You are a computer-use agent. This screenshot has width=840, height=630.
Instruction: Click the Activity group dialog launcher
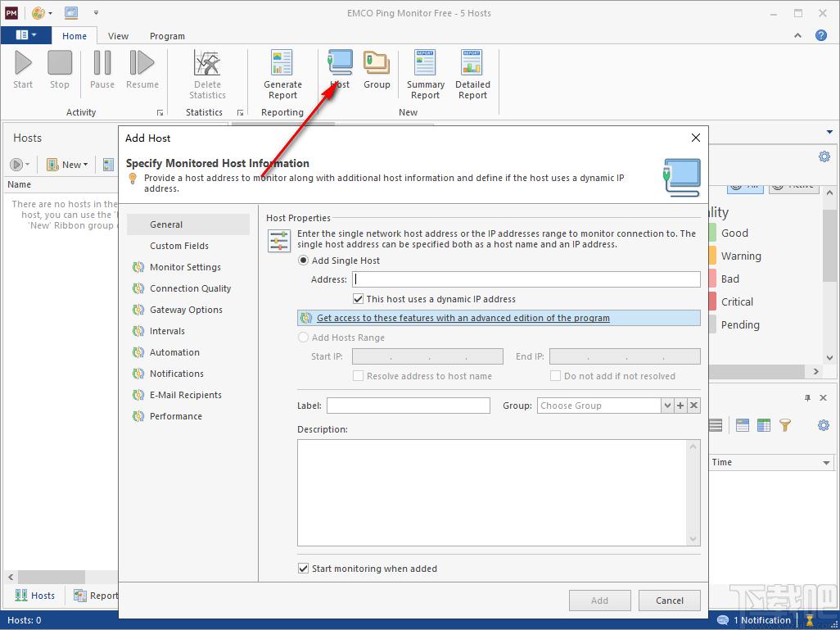[x=160, y=112]
